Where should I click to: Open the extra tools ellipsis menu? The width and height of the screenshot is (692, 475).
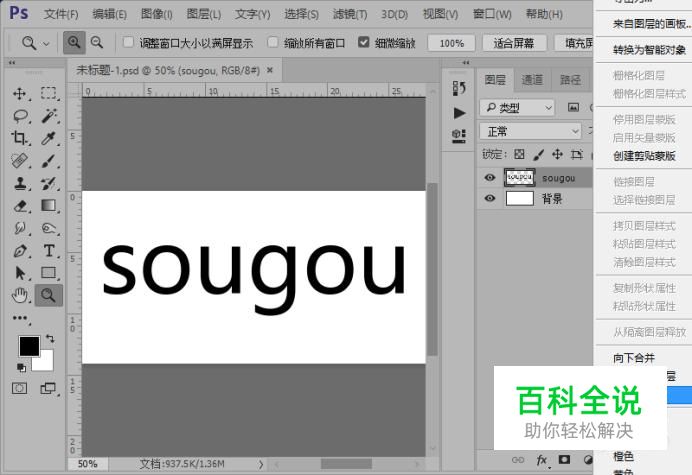(x=20, y=318)
